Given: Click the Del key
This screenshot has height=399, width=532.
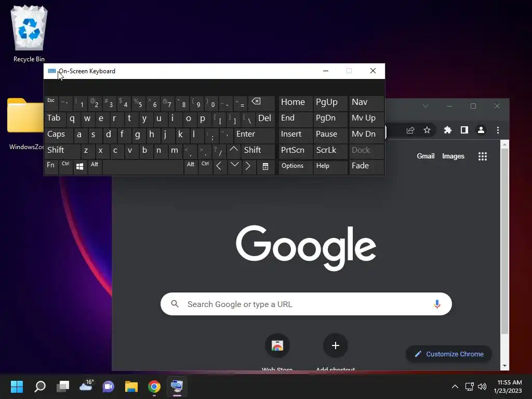Looking at the screenshot, I should tap(265, 119).
